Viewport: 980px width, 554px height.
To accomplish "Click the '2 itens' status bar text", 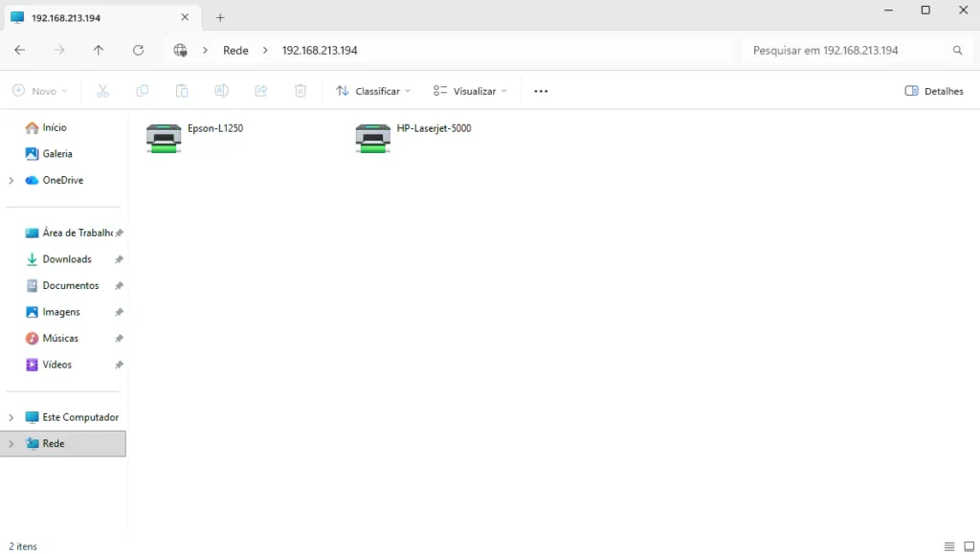I will tap(23, 546).
